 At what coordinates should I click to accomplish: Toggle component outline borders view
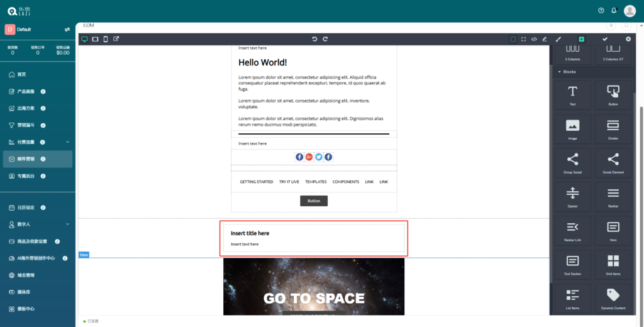(x=513, y=39)
